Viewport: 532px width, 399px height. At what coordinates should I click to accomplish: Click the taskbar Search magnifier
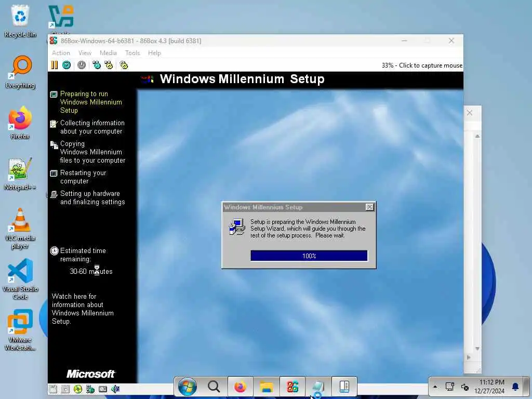[x=214, y=387]
